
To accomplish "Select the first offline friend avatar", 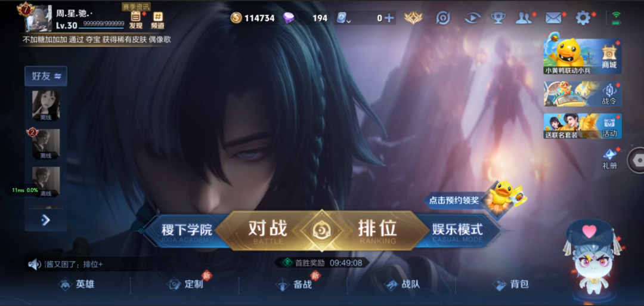I will [x=46, y=106].
